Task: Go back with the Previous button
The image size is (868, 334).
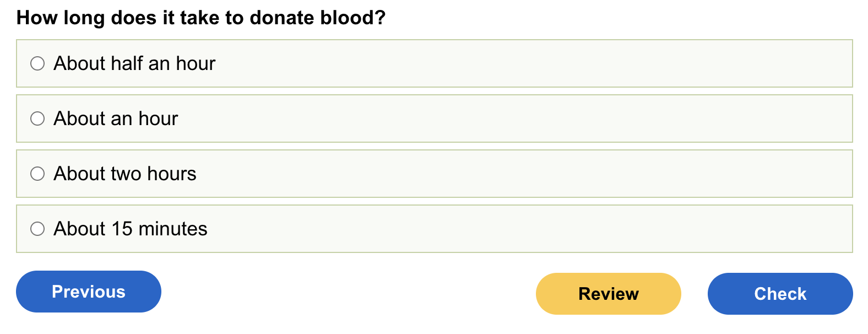Action: [x=89, y=292]
